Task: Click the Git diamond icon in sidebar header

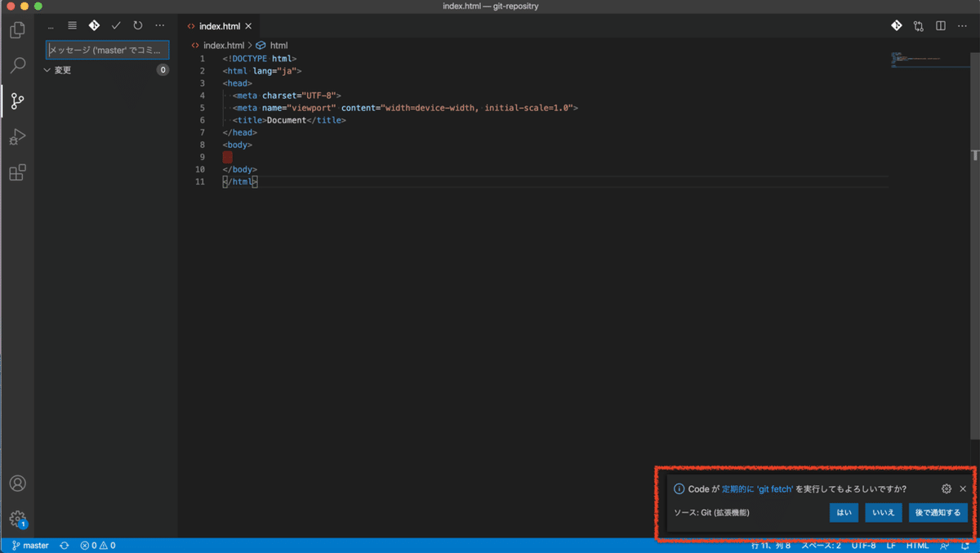Action: 94,25
